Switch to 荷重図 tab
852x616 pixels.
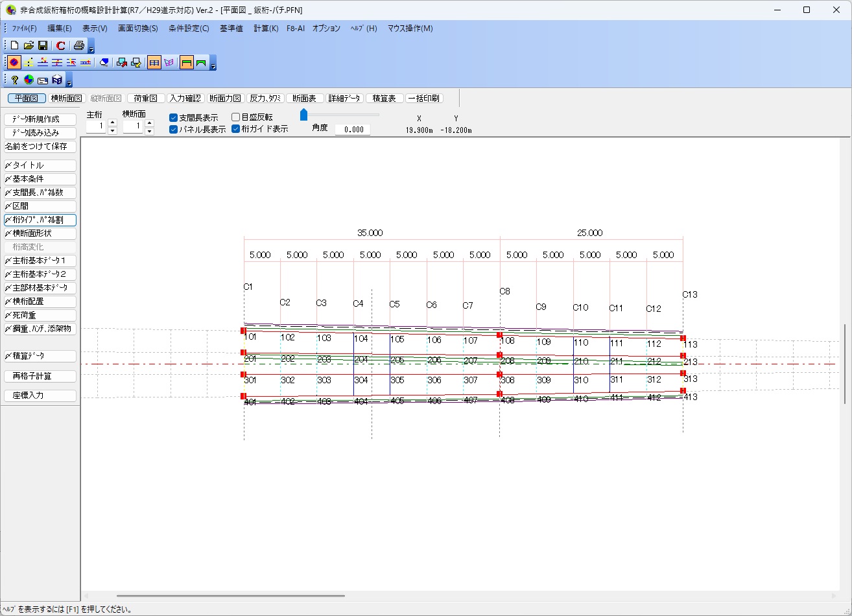click(146, 99)
